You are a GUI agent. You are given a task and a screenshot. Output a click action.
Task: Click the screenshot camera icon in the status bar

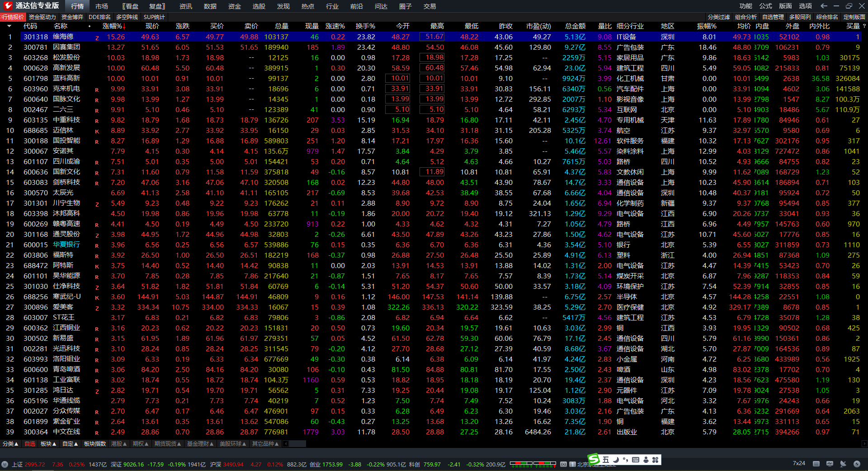[x=563, y=464]
